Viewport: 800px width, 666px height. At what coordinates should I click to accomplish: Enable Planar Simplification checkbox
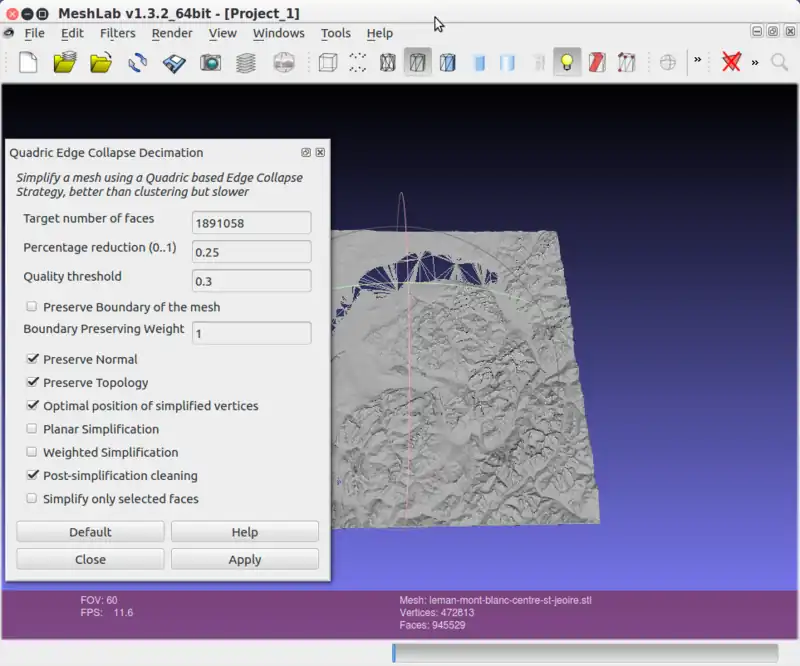pos(32,429)
